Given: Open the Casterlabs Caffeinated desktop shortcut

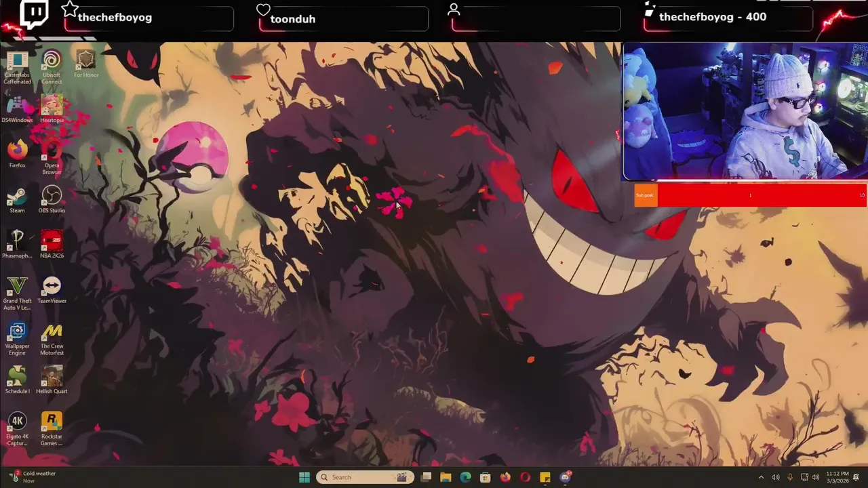Looking at the screenshot, I should pyautogui.click(x=17, y=67).
